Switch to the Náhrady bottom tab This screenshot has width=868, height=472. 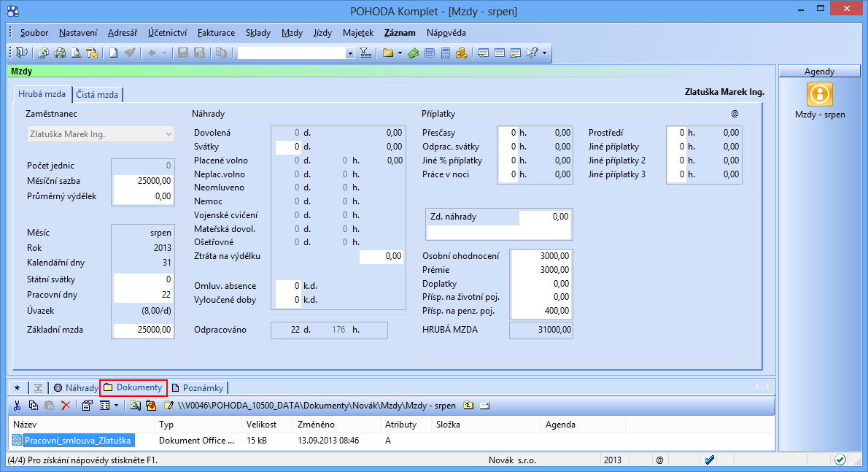76,388
